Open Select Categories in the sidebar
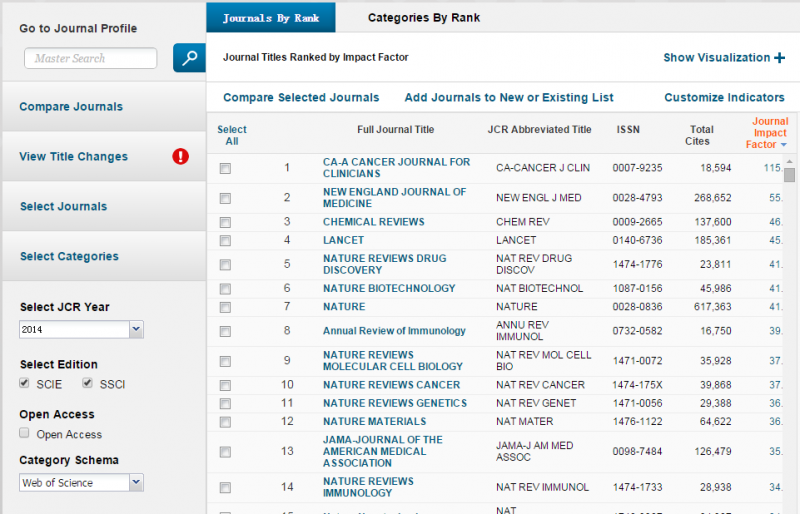 pyautogui.click(x=69, y=256)
